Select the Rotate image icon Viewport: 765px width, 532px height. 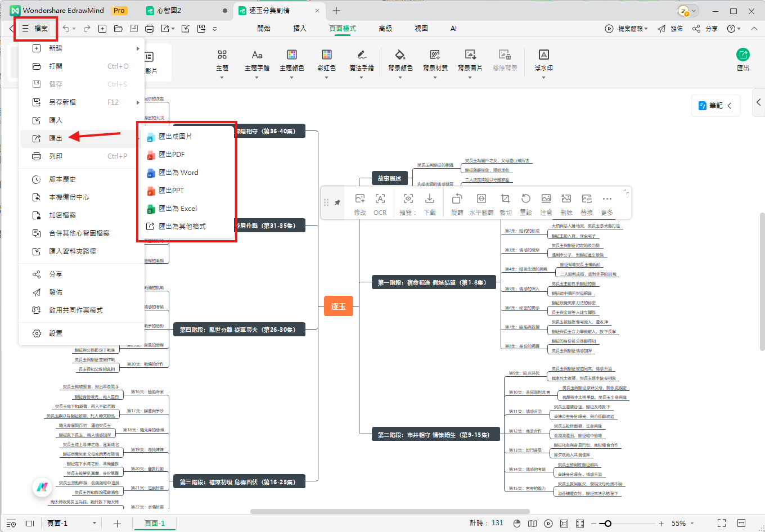(x=457, y=204)
